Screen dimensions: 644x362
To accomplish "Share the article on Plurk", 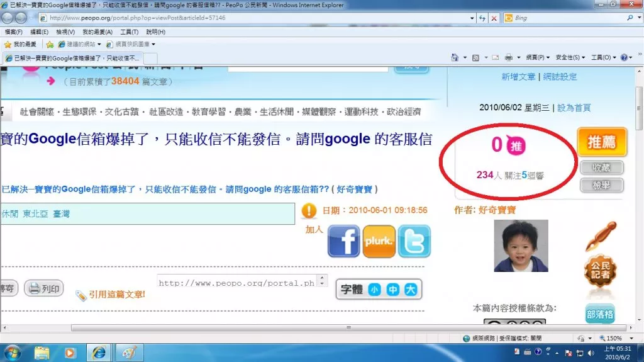I will click(379, 241).
